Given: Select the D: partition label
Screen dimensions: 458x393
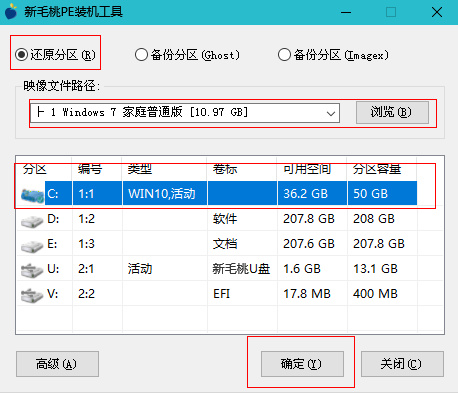Looking at the screenshot, I should [x=53, y=219].
